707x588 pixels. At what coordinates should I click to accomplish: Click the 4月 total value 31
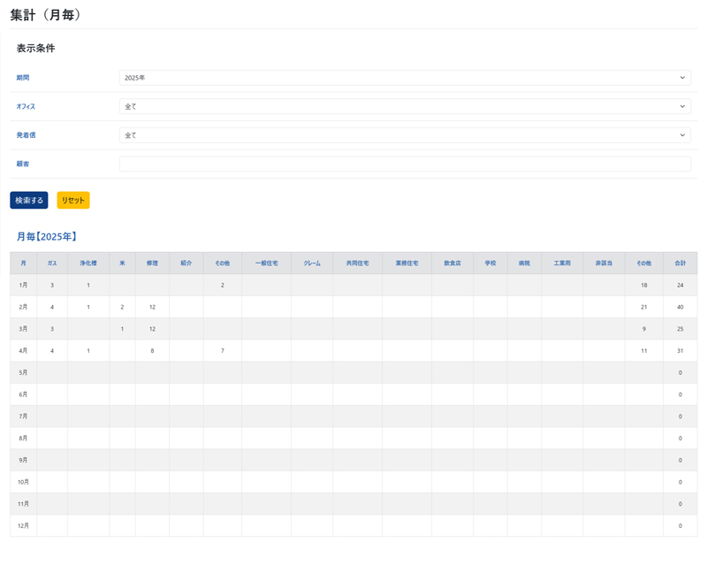tap(680, 351)
